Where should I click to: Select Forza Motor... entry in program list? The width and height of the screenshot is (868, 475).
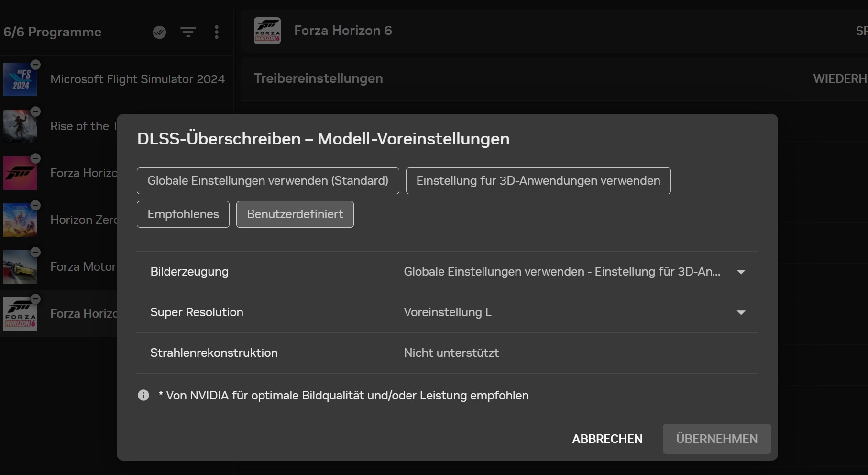click(x=83, y=267)
